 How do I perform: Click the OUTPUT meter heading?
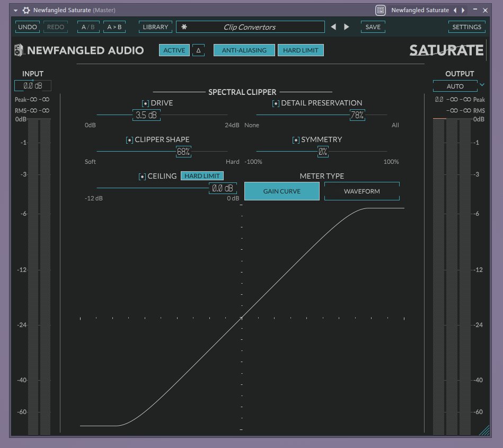click(x=460, y=74)
